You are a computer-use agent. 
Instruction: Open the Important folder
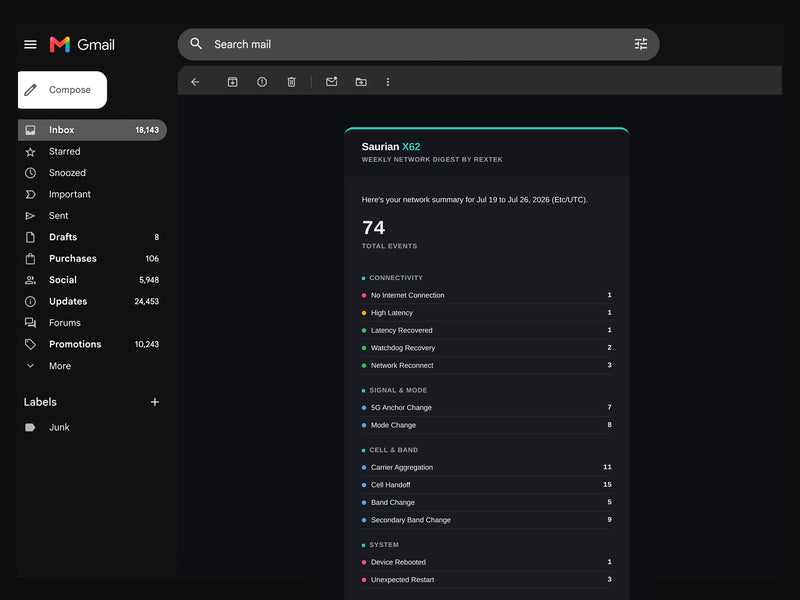92,194
